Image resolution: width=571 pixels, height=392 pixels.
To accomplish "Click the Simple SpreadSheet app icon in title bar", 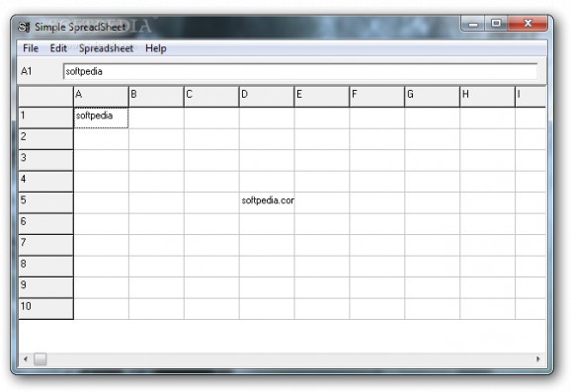I will pos(24,27).
